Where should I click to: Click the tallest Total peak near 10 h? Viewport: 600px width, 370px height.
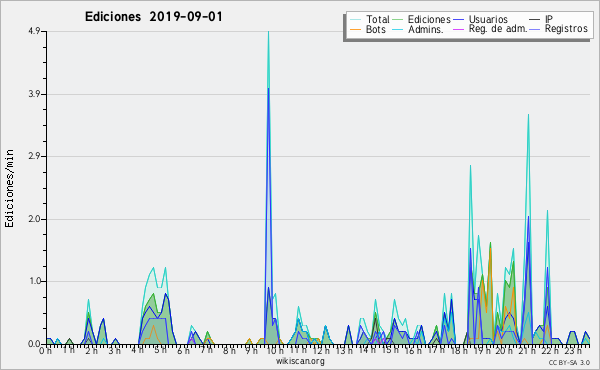[x=269, y=32]
